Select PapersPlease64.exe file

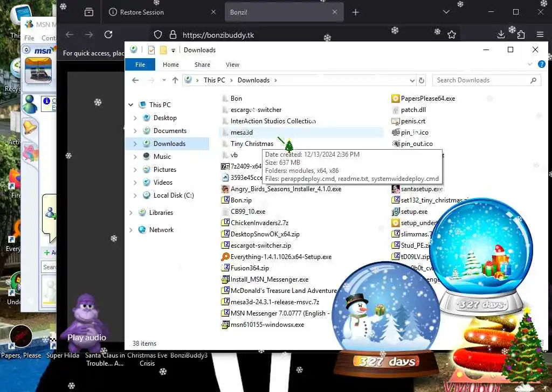pos(427,99)
